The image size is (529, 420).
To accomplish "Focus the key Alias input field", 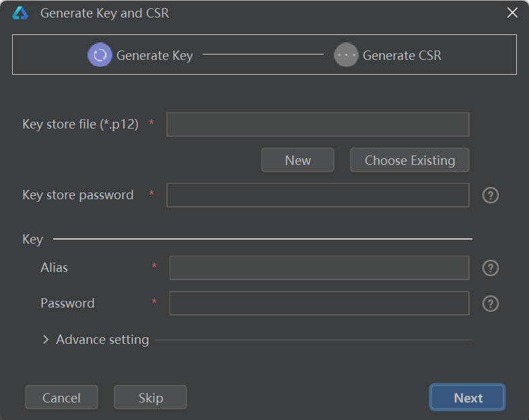I will click(x=319, y=268).
